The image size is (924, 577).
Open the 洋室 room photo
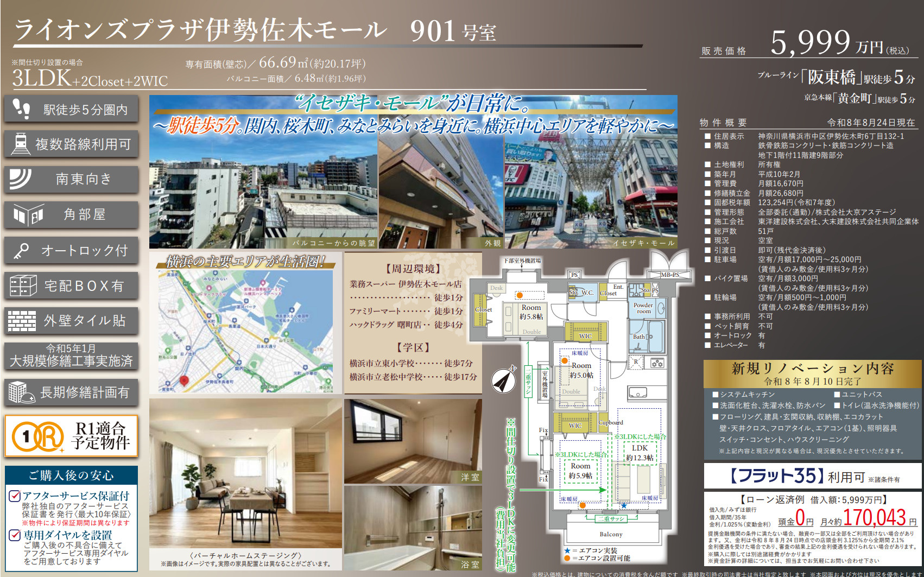coord(413,441)
